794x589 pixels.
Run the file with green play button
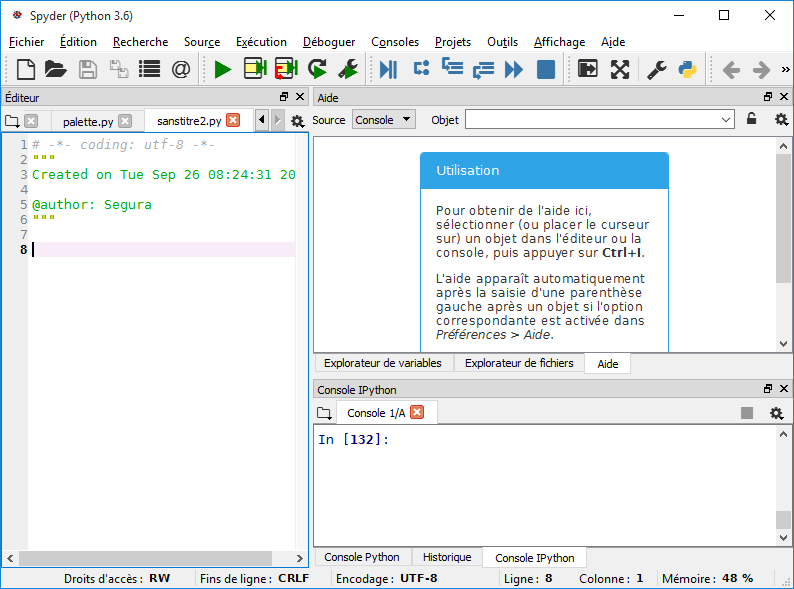pyautogui.click(x=222, y=69)
